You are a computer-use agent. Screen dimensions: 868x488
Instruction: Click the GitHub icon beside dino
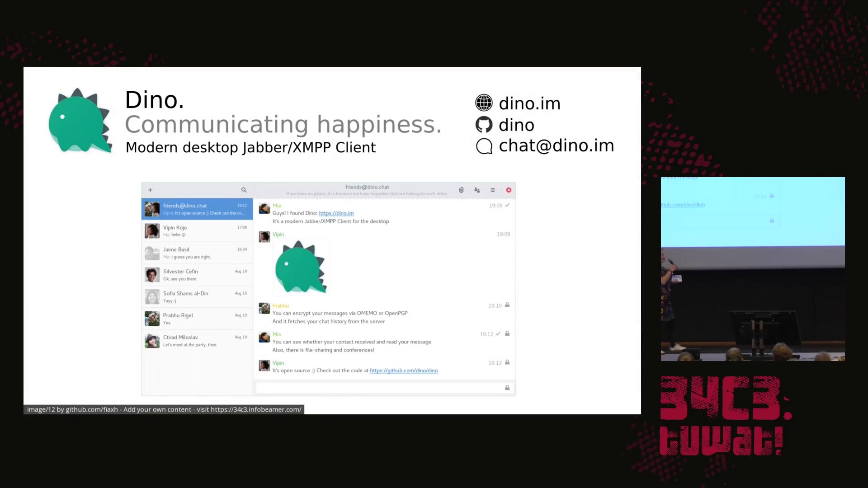click(x=484, y=124)
